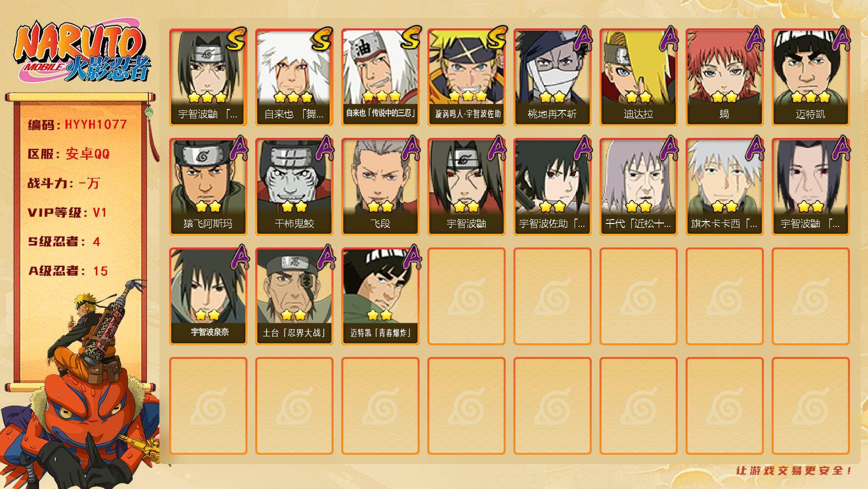Open the 桃地再不斩 character card
The height and width of the screenshot is (489, 868).
[x=552, y=77]
